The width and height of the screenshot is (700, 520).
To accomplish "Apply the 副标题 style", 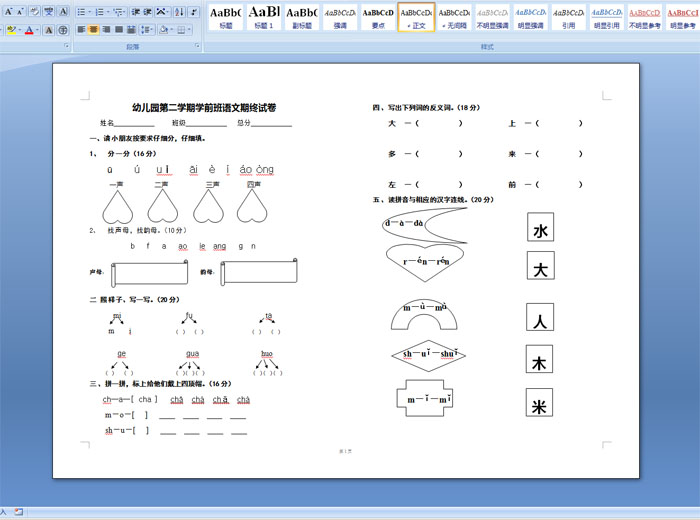I will click(x=302, y=18).
